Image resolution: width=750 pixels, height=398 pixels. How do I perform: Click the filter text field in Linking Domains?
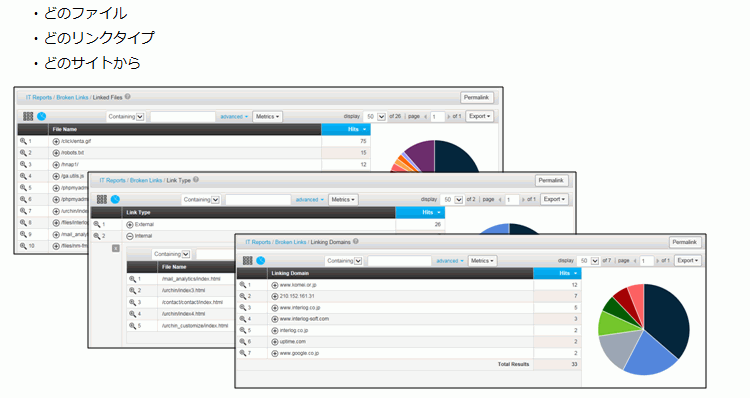point(399,261)
